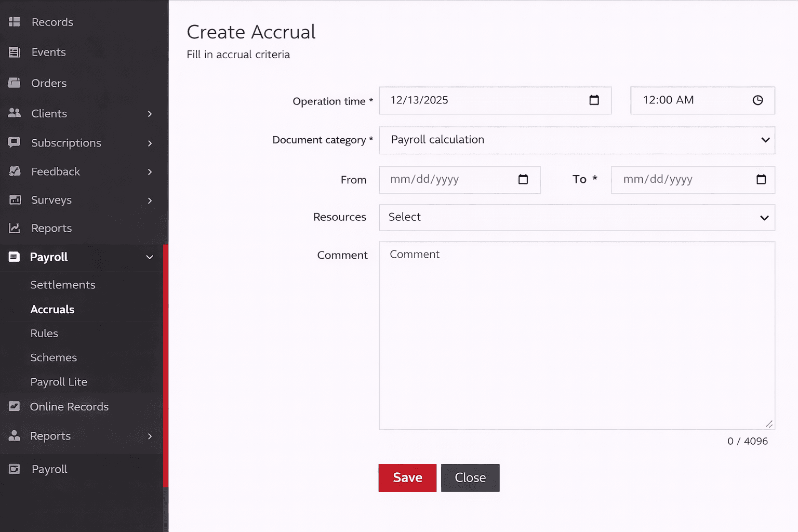Viewport: 798px width, 532px height.
Task: Expand the Clients submenu chevron
Action: 150,114
